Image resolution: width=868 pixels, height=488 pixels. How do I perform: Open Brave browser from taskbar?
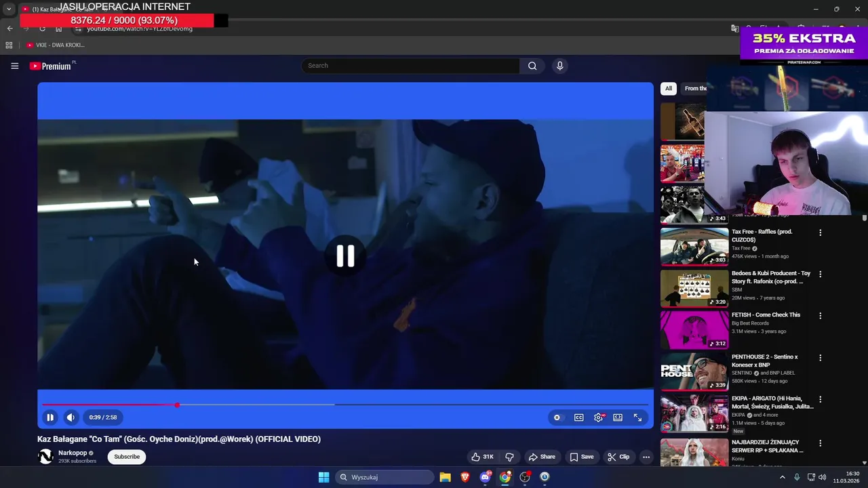click(465, 477)
